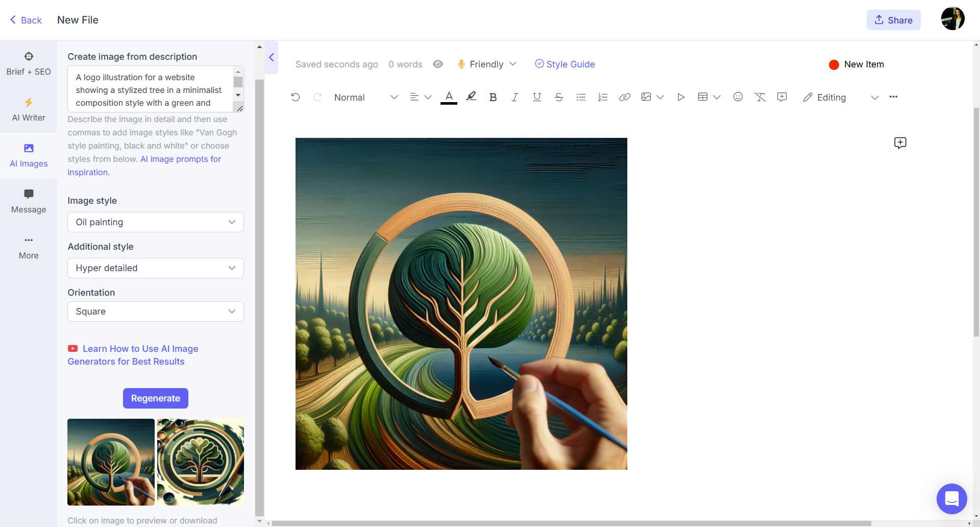Select the highlight marker tool
This screenshot has height=527, width=980.
[x=471, y=97]
